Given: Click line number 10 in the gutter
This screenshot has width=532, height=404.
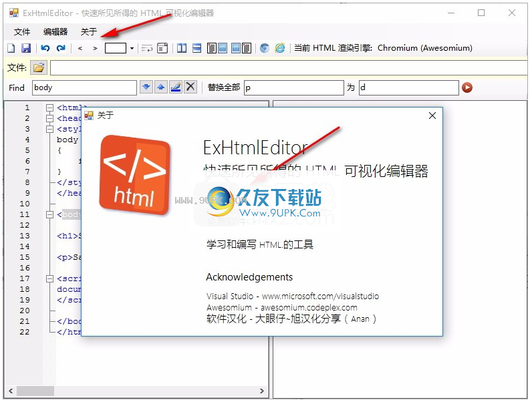Looking at the screenshot, I should [x=25, y=204].
